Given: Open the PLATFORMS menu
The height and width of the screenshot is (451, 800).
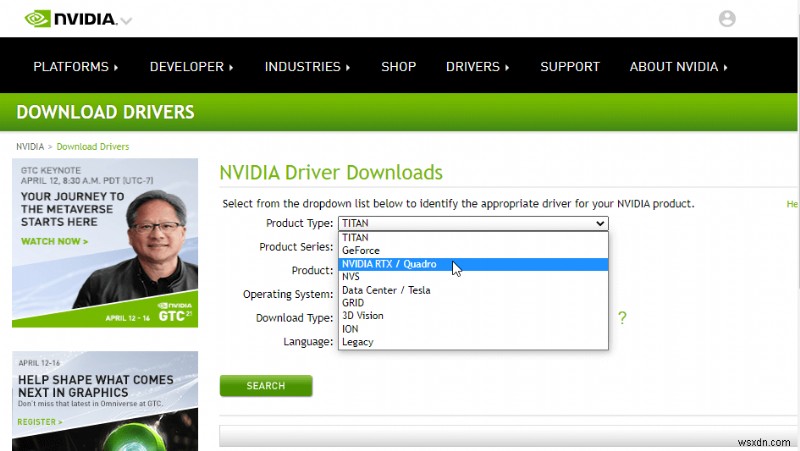Looking at the screenshot, I should tap(76, 67).
